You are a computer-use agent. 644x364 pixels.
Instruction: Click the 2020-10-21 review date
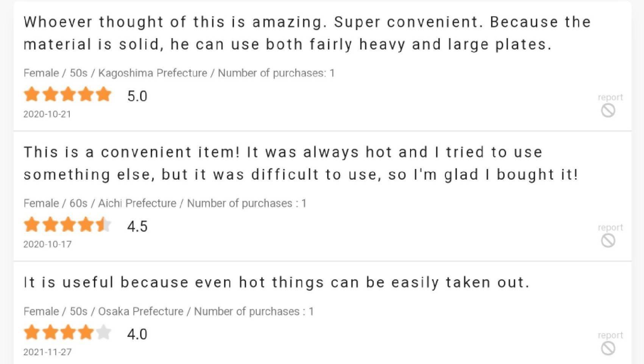[x=47, y=114]
